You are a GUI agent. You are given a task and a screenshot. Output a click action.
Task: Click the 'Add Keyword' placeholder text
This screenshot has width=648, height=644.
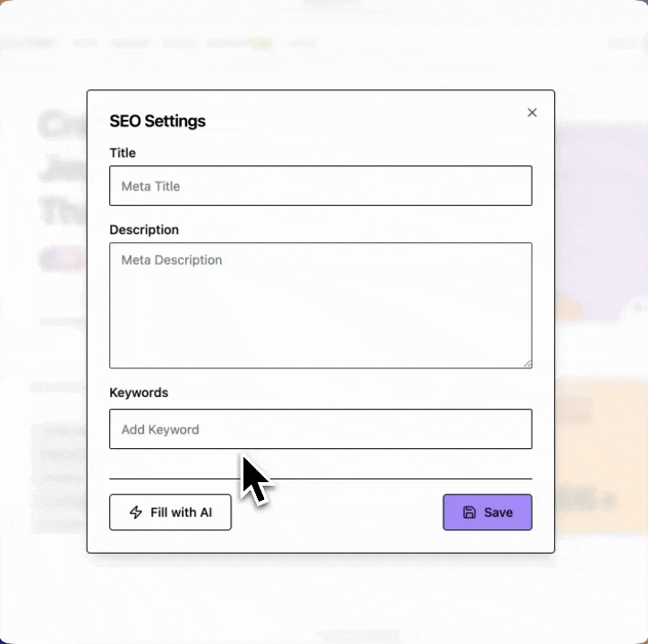point(160,429)
